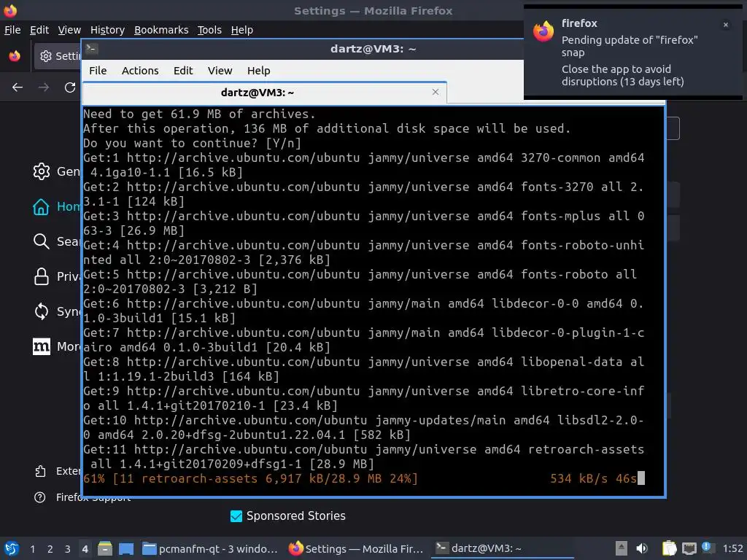747x560 pixels.
Task: Open Firefox History menu
Action: [x=107, y=30]
